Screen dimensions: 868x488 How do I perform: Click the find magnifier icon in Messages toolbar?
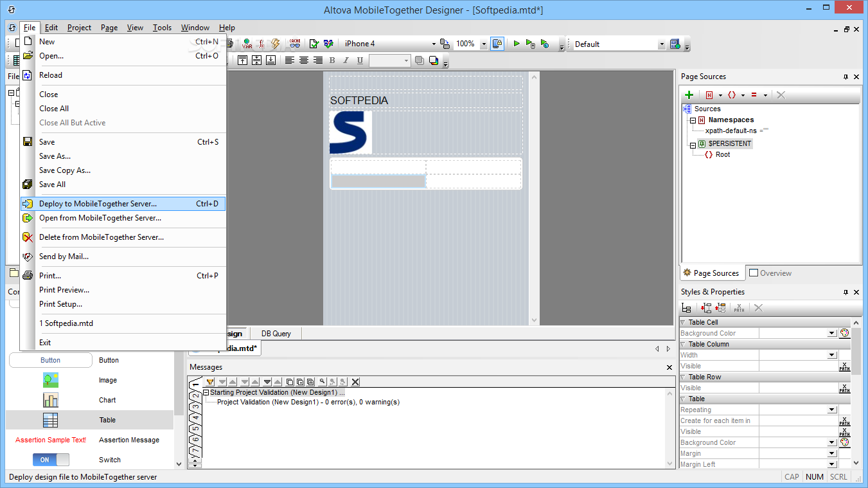point(323,382)
